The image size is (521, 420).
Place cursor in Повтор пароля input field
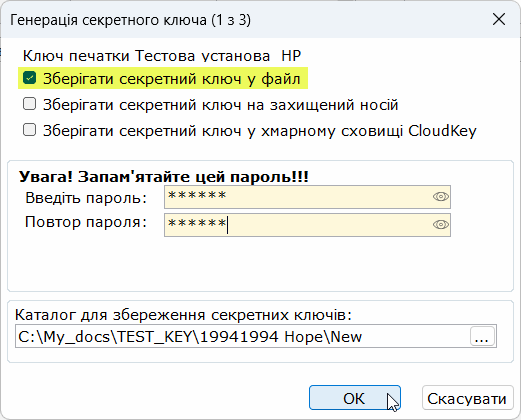pos(307,225)
